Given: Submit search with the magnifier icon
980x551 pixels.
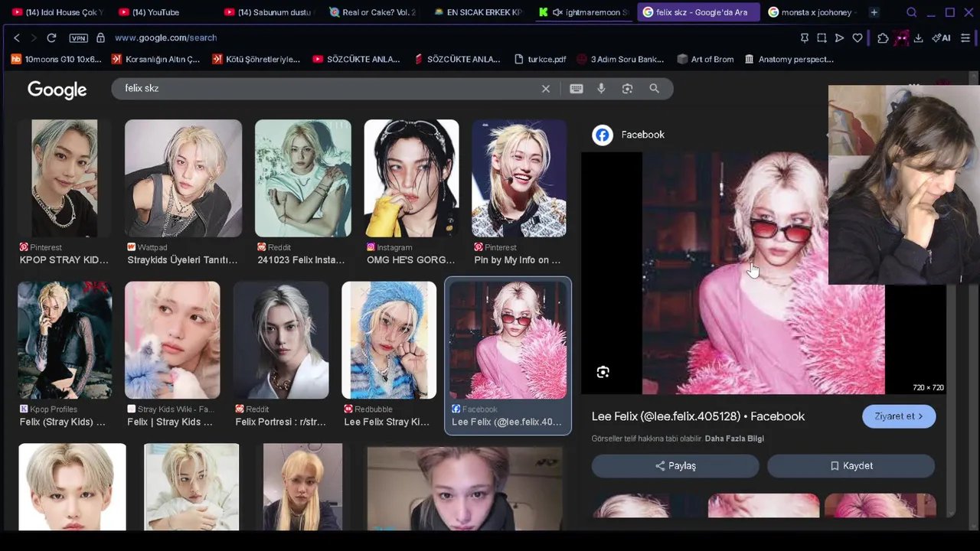Looking at the screenshot, I should [654, 89].
